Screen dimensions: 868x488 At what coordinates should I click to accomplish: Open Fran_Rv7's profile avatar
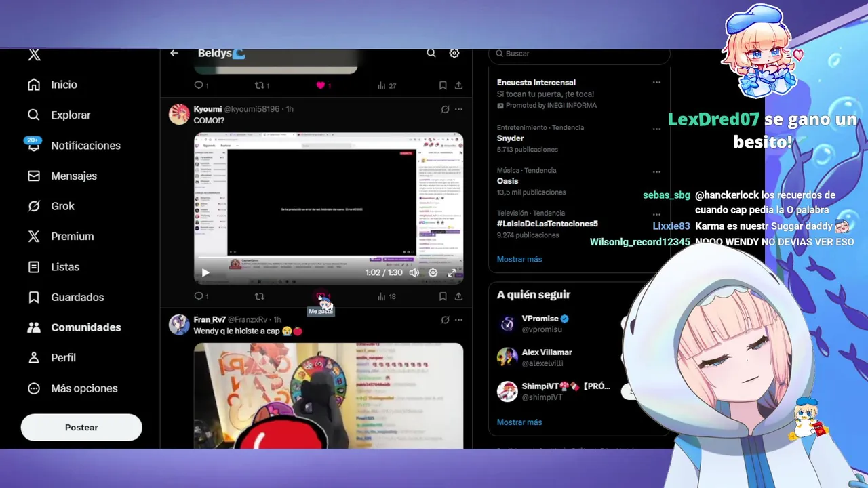[179, 325]
